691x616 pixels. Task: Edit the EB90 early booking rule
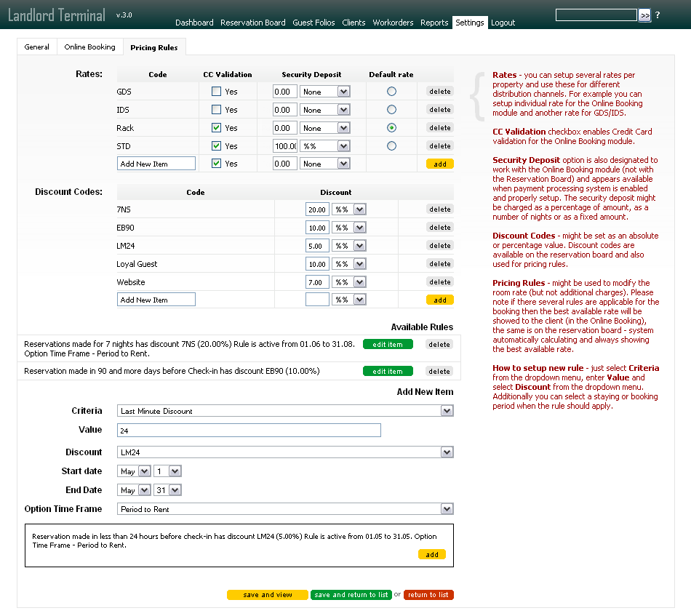(388, 371)
